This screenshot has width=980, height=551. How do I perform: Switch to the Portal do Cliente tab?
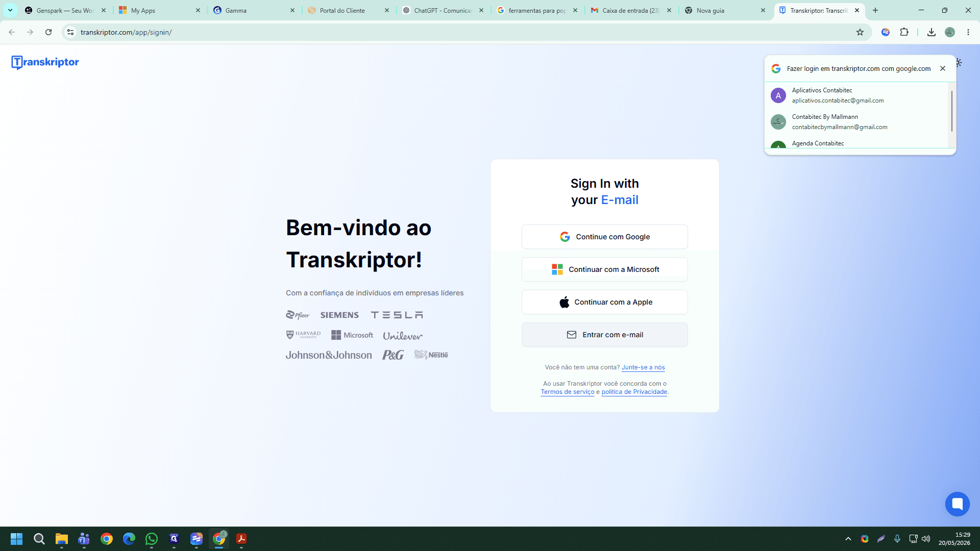[x=349, y=10]
